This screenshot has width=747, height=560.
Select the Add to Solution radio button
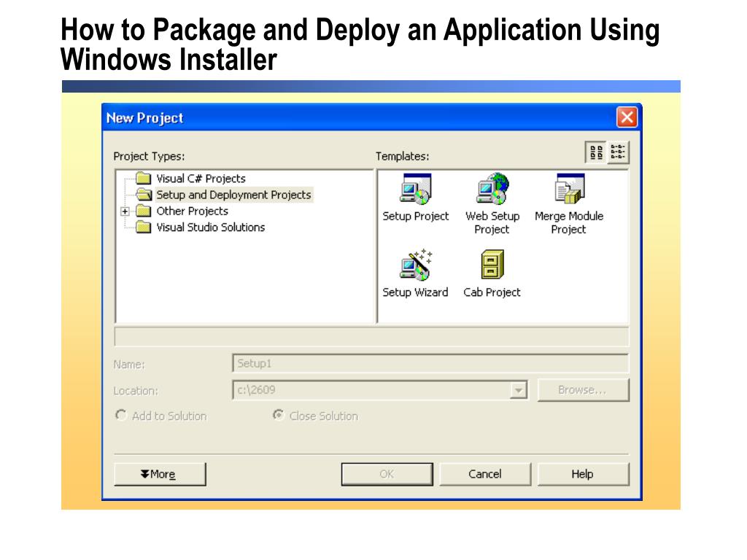[121, 415]
